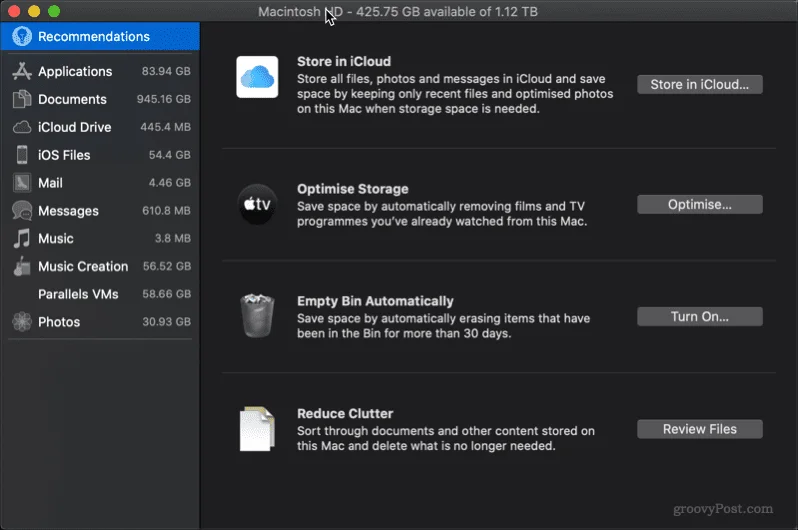The width and height of the screenshot is (798, 530).
Task: Click the Mail stamp icon
Action: (22, 183)
